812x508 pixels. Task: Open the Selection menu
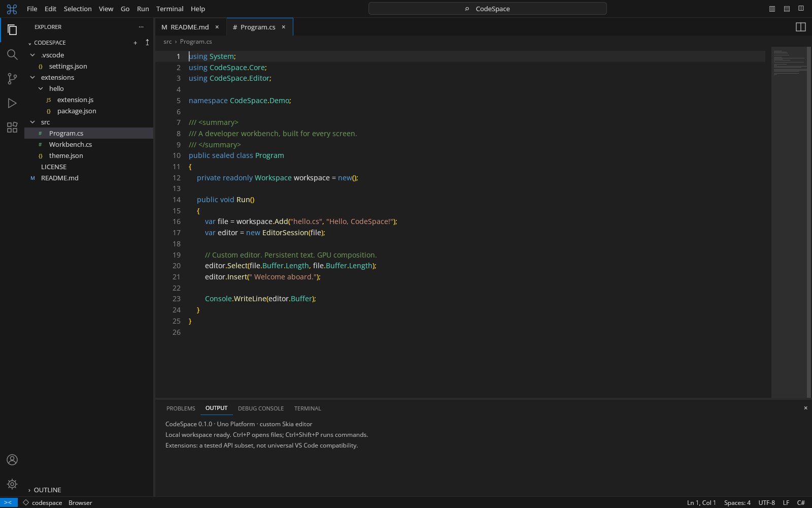[x=78, y=9]
